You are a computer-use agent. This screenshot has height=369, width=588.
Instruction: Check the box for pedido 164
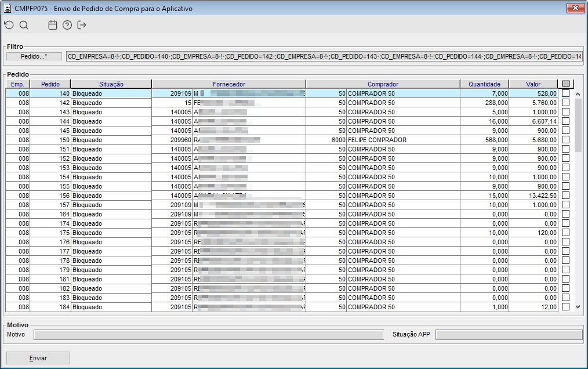[565, 214]
